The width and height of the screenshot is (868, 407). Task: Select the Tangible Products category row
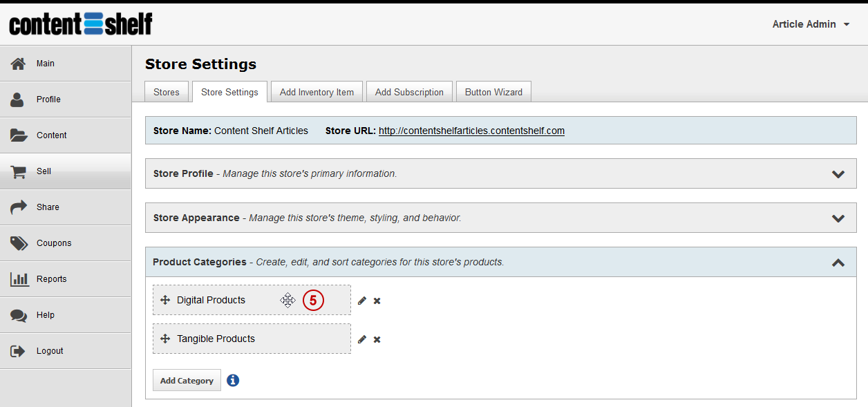[x=252, y=339]
